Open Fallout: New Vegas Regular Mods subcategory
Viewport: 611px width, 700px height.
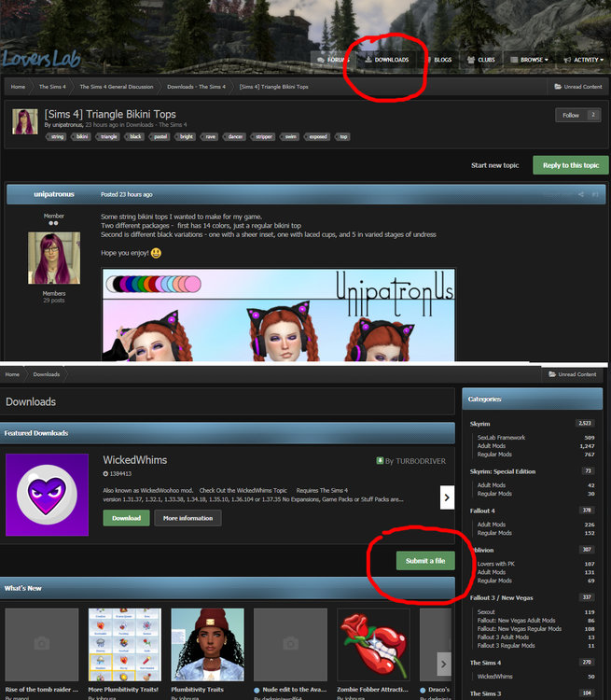[520, 629]
